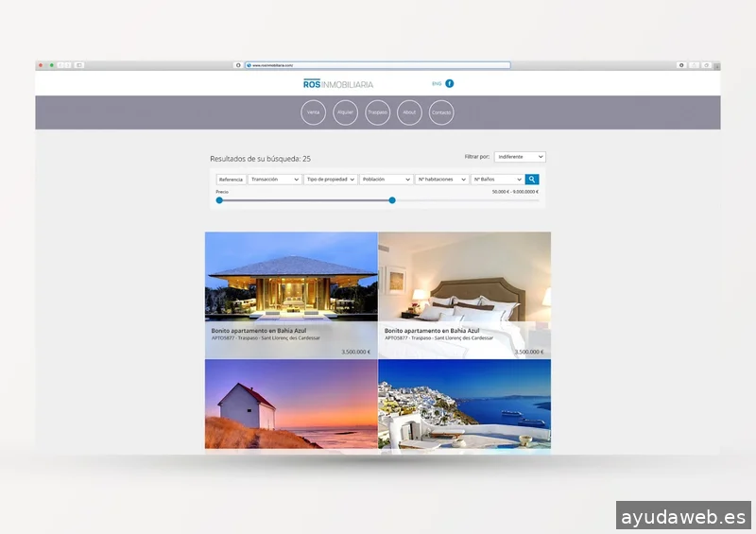Click the ROS Inmobiliaria logo

pyautogui.click(x=338, y=84)
